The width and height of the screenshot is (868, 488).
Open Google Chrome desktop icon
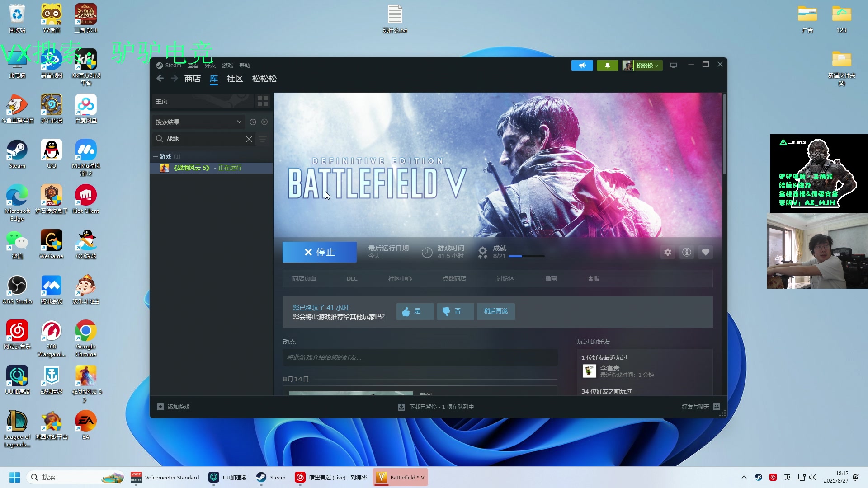point(85,338)
